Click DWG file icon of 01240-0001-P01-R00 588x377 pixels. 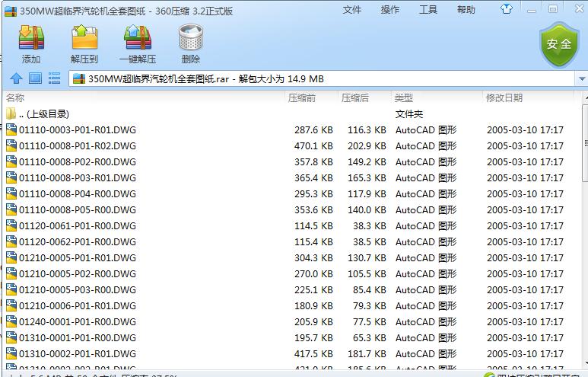(11, 321)
